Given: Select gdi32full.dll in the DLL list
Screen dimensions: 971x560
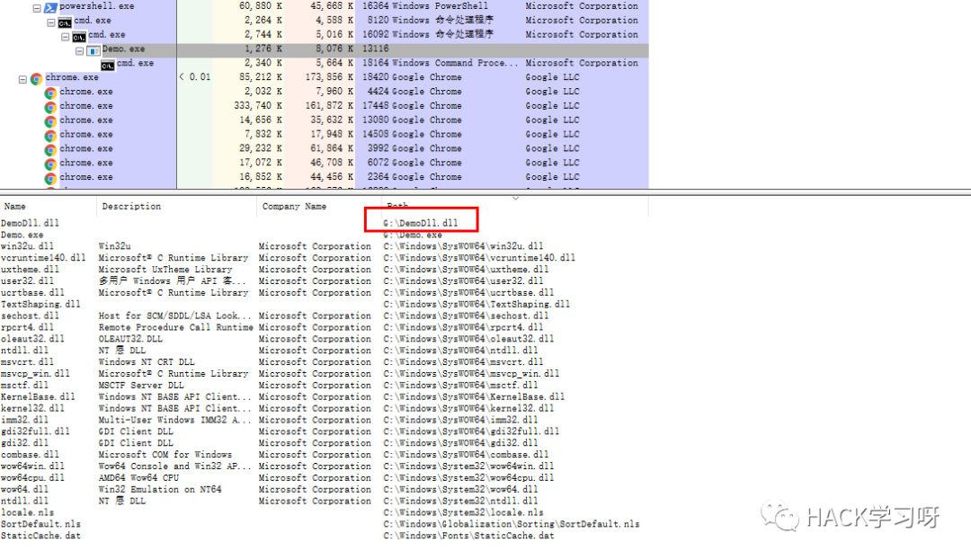Looking at the screenshot, I should coord(35,432).
